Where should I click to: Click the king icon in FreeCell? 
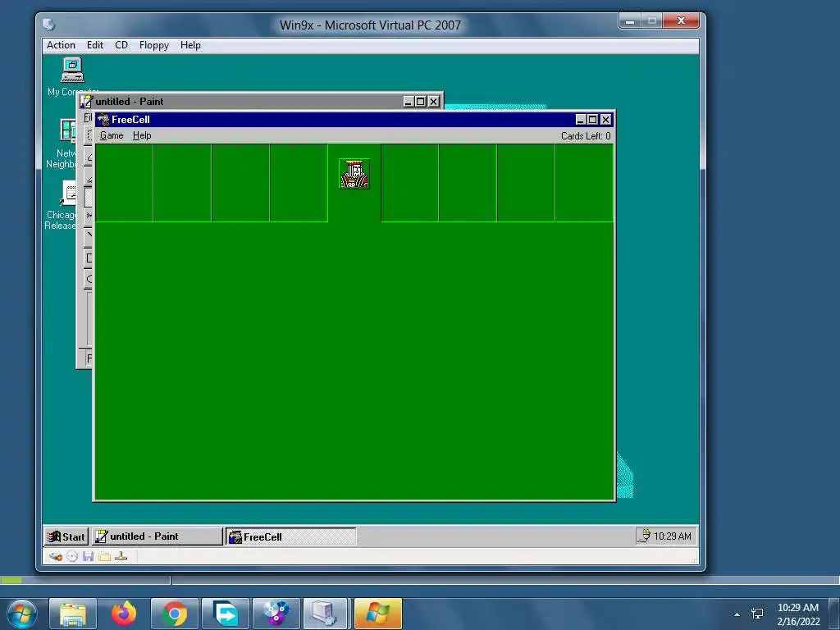point(354,174)
